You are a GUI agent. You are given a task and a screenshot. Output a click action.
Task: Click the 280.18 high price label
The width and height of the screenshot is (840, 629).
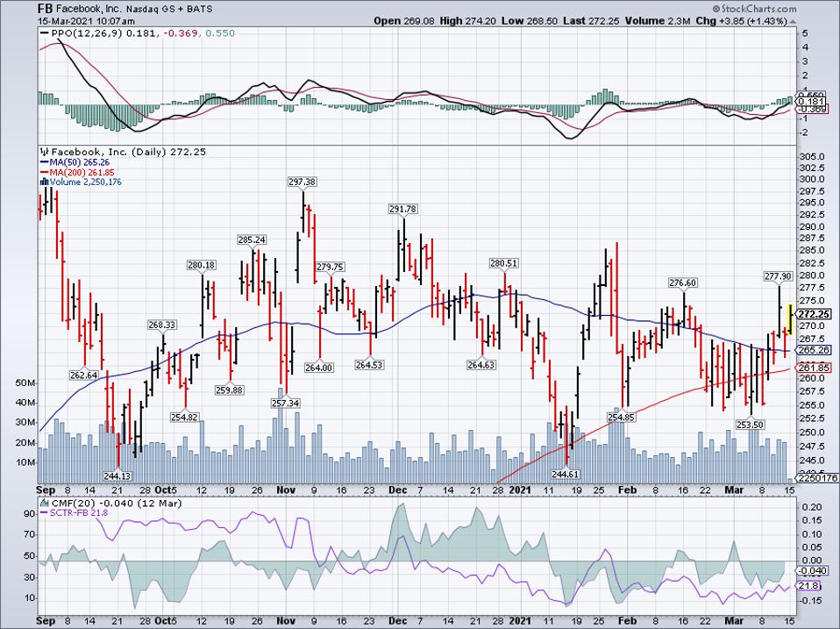(202, 265)
